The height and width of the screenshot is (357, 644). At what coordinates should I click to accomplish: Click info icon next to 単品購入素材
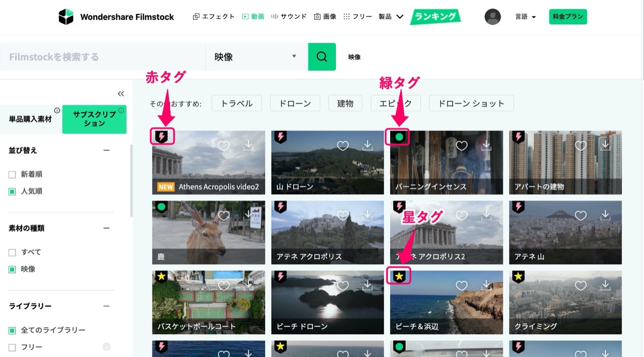pyautogui.click(x=57, y=111)
